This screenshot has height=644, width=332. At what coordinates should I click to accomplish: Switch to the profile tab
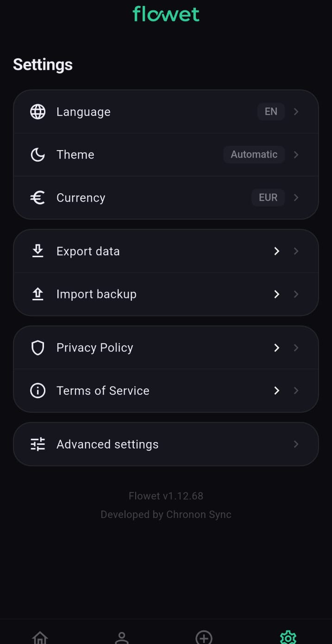122,638
